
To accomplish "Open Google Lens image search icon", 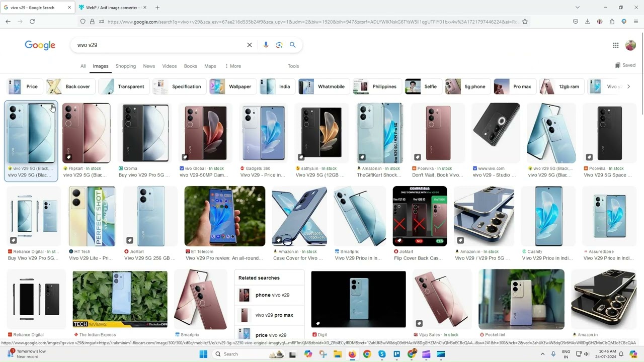I will tap(279, 45).
